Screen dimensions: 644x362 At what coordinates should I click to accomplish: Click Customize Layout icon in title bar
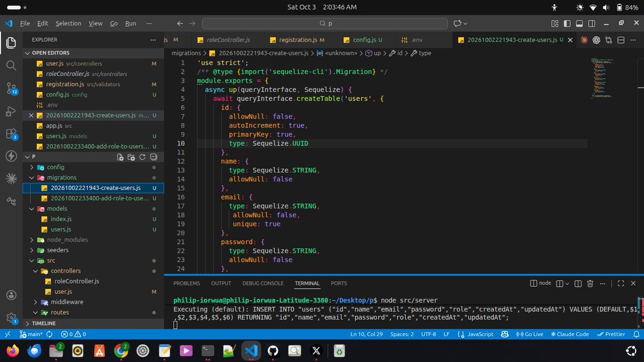pyautogui.click(x=554, y=24)
